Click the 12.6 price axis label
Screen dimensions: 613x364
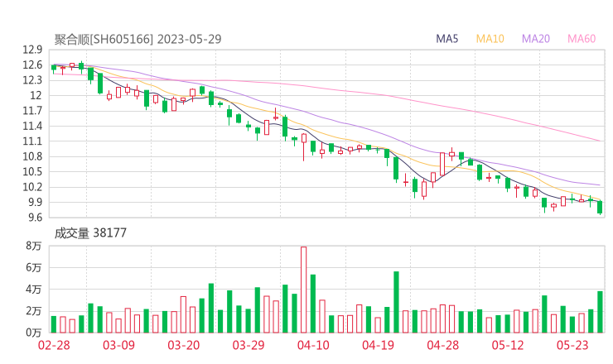point(32,65)
